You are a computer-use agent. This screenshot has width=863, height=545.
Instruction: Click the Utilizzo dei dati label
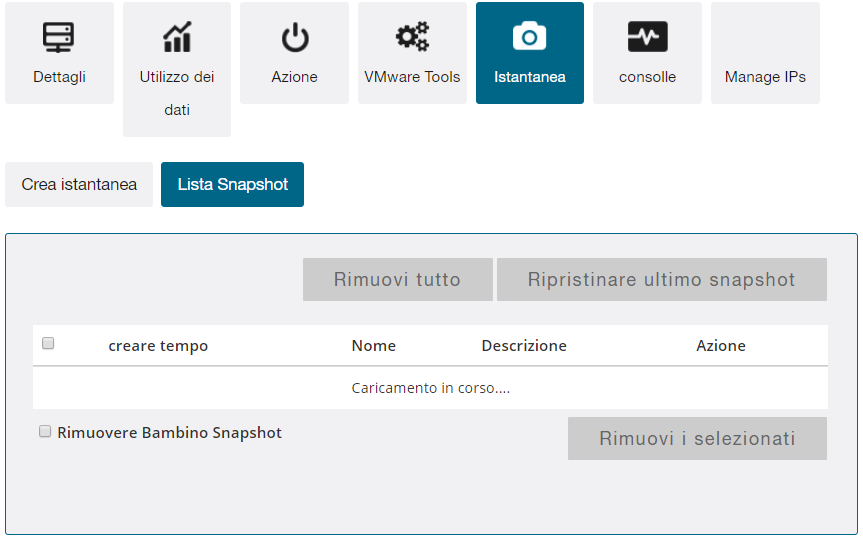[177, 93]
